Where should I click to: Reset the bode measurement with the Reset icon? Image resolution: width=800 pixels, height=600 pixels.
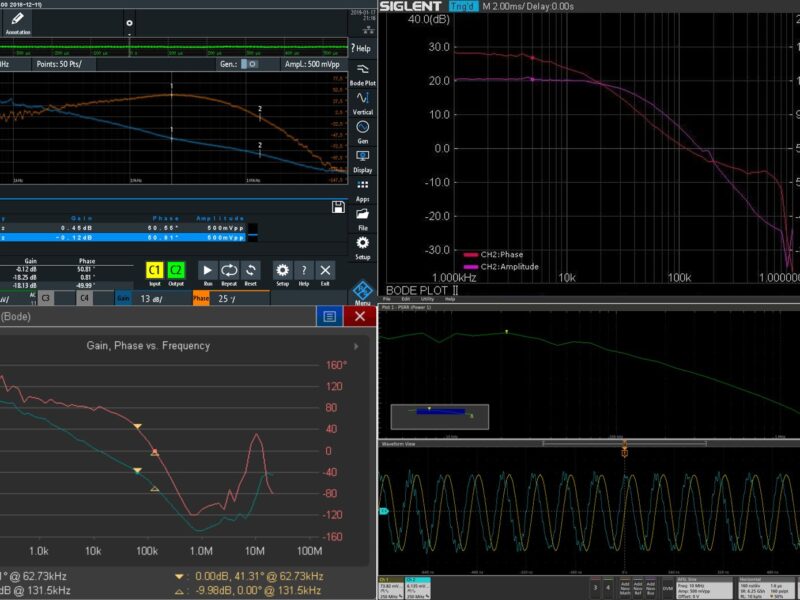(x=252, y=269)
